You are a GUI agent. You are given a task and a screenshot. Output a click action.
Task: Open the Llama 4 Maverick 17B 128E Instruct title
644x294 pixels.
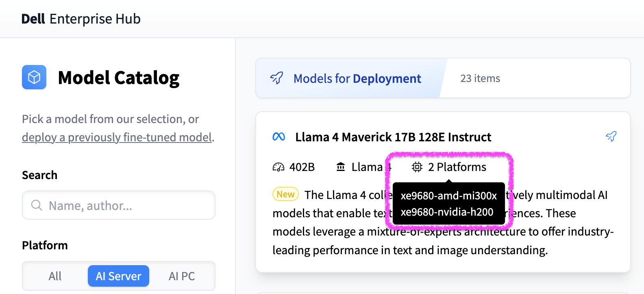point(393,137)
